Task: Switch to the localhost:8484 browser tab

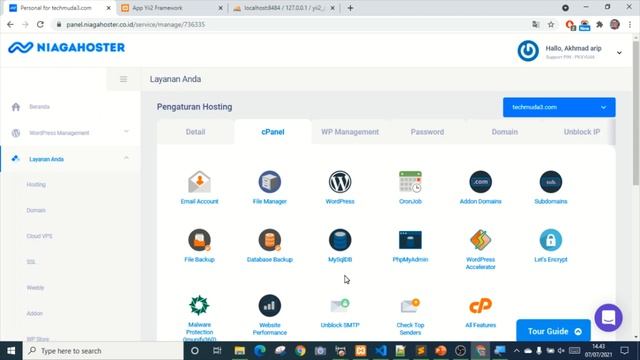Action: (284, 8)
